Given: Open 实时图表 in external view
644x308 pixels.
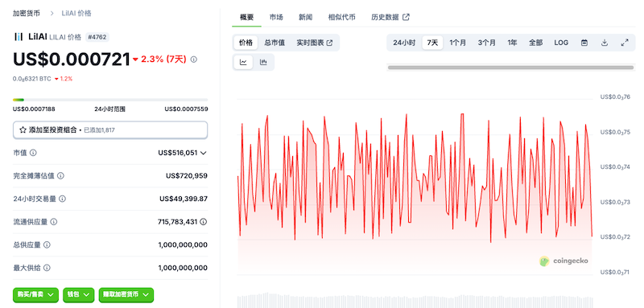Looking at the screenshot, I should 315,43.
